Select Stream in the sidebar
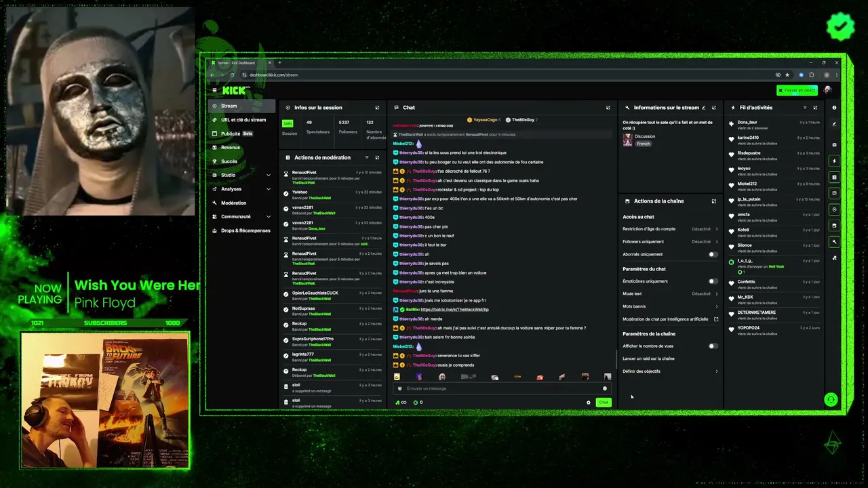 tap(241, 106)
